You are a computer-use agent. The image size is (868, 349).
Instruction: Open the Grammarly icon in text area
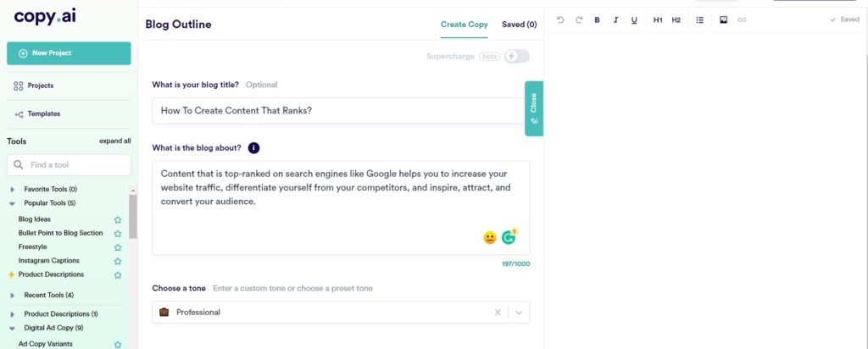509,237
